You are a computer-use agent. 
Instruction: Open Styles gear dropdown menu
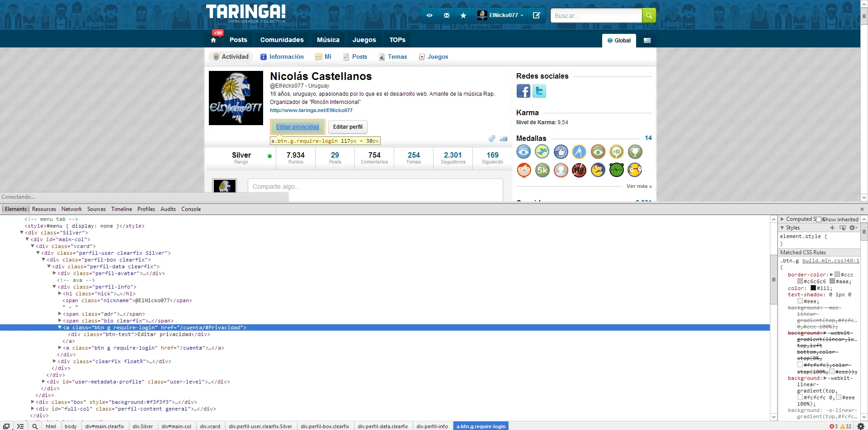(x=853, y=228)
